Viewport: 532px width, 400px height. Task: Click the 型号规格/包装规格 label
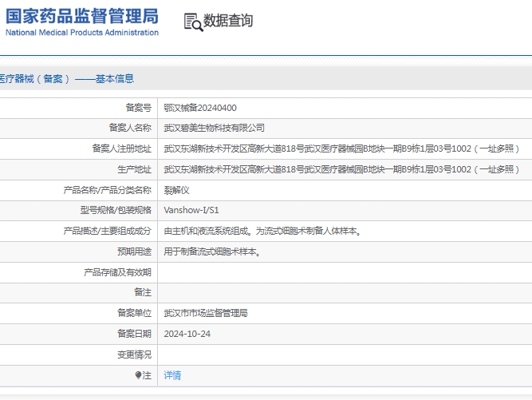click(x=116, y=210)
